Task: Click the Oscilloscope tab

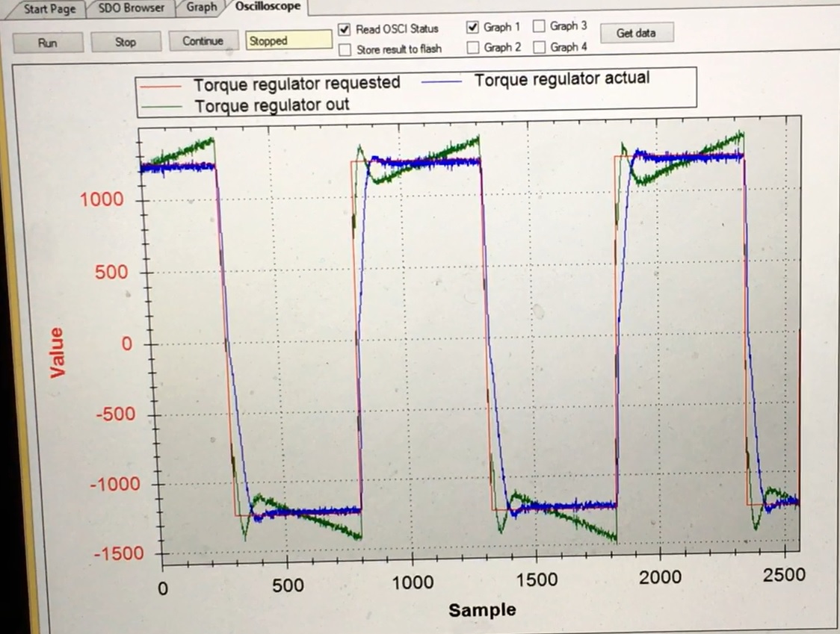Action: tap(268, 7)
